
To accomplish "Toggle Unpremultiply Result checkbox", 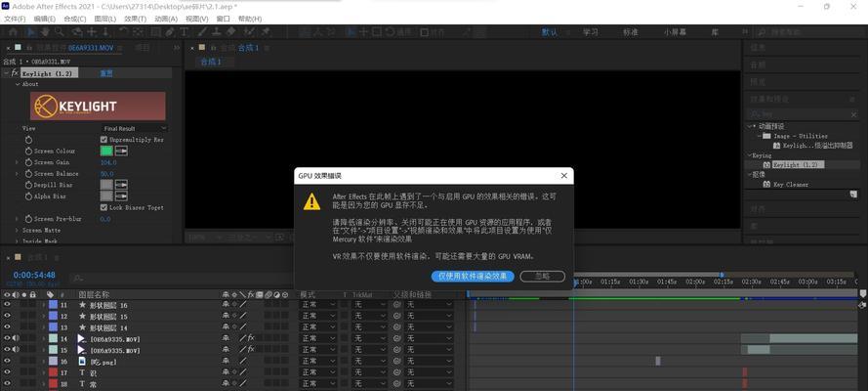I will (x=103, y=140).
